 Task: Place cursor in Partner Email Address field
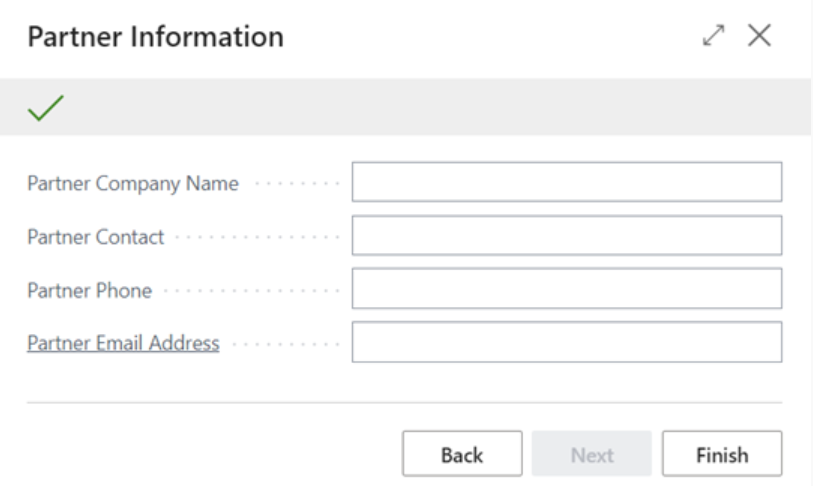click(566, 342)
